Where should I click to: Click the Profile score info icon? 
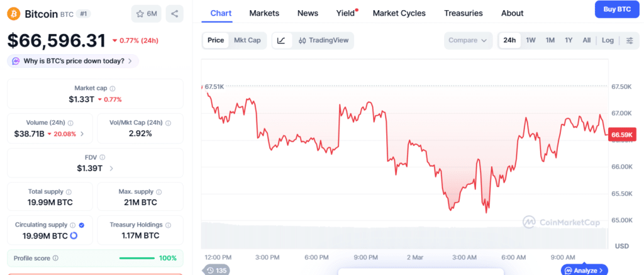(x=56, y=258)
